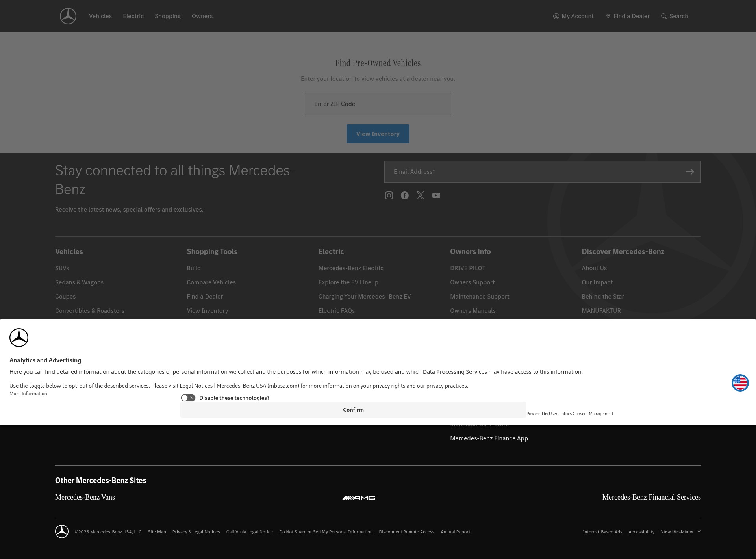This screenshot has width=756, height=559.
Task: Click Powered by Usercentrics Consent Management
Action: coord(570,414)
